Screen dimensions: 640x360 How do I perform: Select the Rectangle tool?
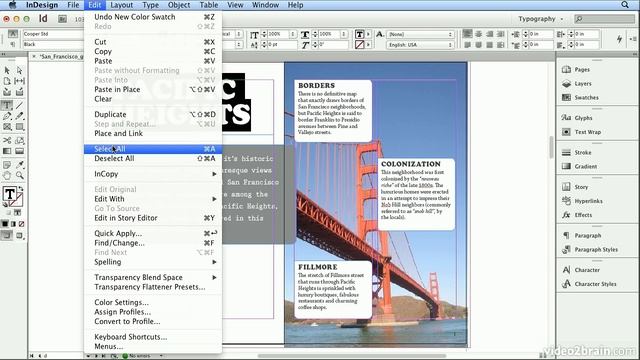(19, 127)
